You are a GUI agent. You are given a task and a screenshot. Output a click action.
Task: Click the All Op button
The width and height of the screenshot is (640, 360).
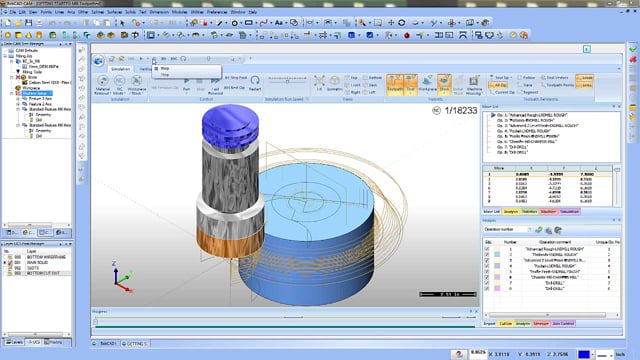coord(498,85)
